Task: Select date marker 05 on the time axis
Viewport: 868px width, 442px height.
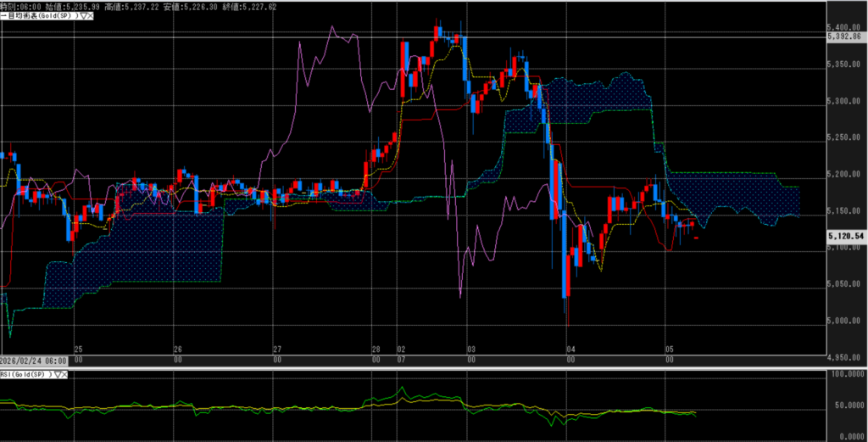Action: click(x=669, y=350)
